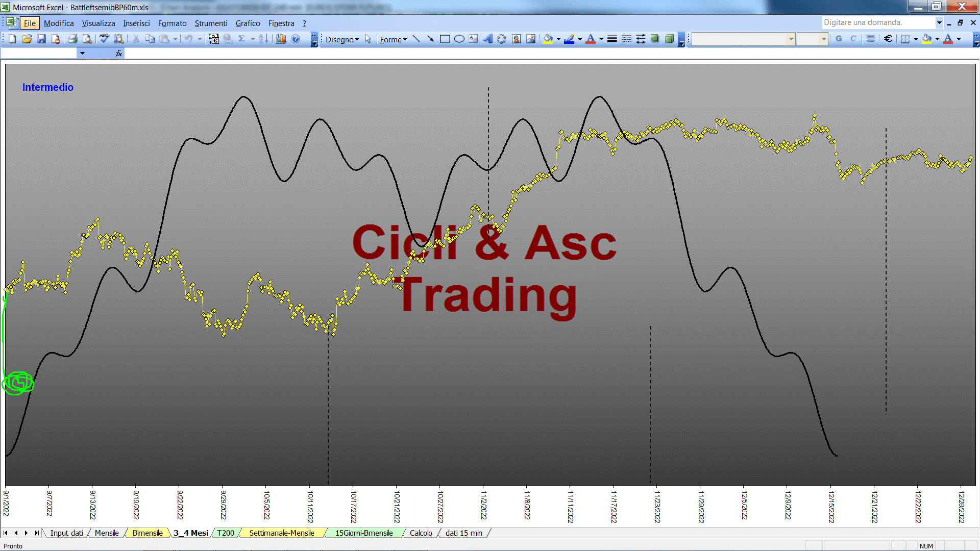
Task: Launch the Chart Wizard icon
Action: pos(281,39)
